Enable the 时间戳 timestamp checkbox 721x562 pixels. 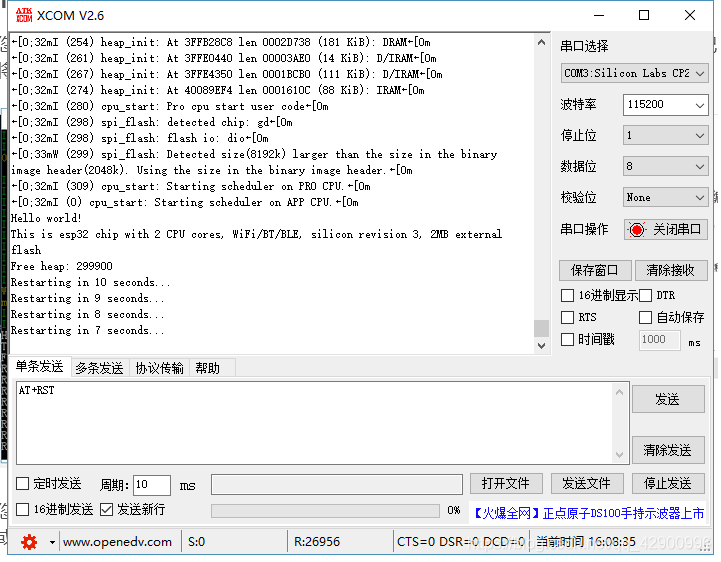[x=567, y=340]
